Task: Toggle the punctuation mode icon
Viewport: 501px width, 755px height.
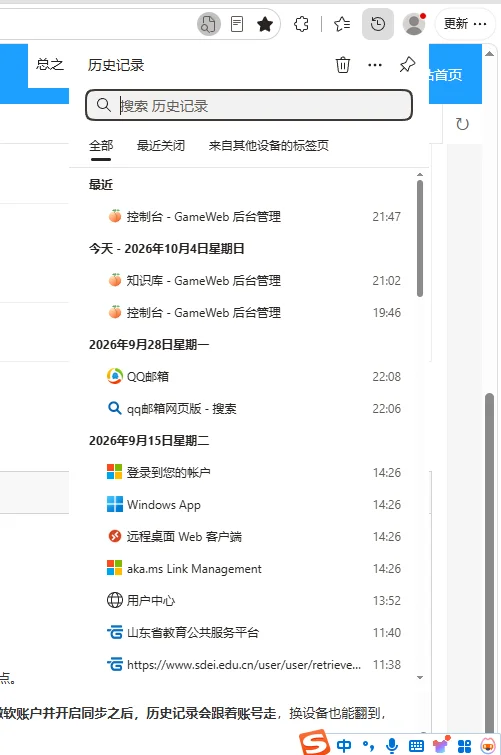Action: [x=368, y=746]
